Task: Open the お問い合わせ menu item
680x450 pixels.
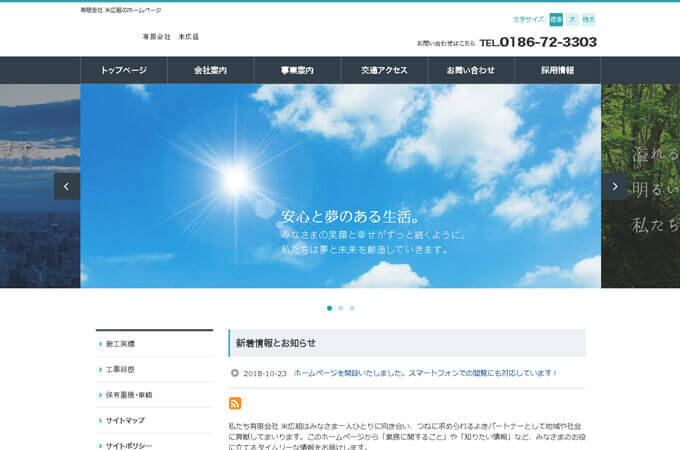Action: tap(471, 70)
